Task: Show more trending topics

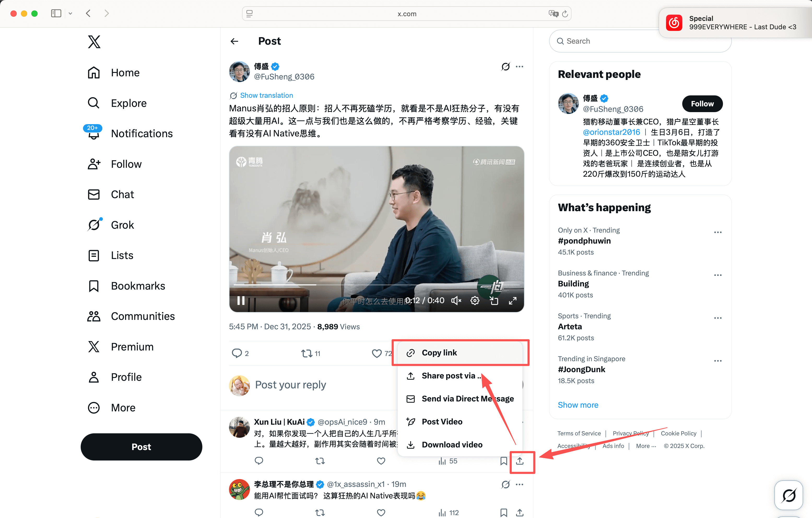Action: coord(578,405)
